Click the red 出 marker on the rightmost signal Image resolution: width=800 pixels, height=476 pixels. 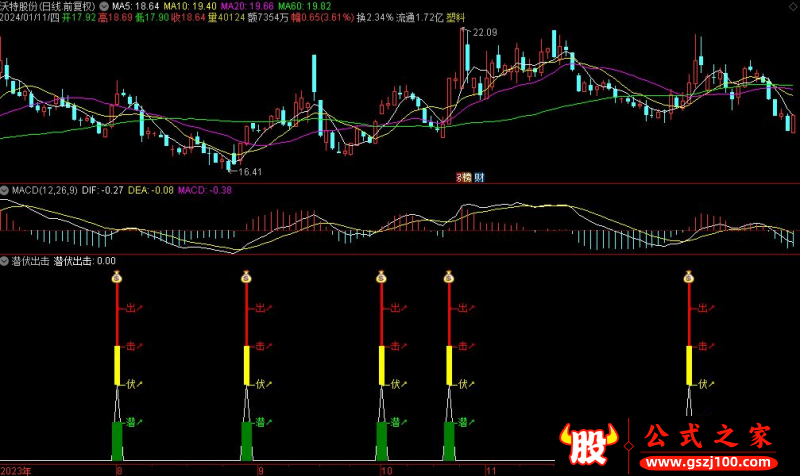tap(703, 308)
